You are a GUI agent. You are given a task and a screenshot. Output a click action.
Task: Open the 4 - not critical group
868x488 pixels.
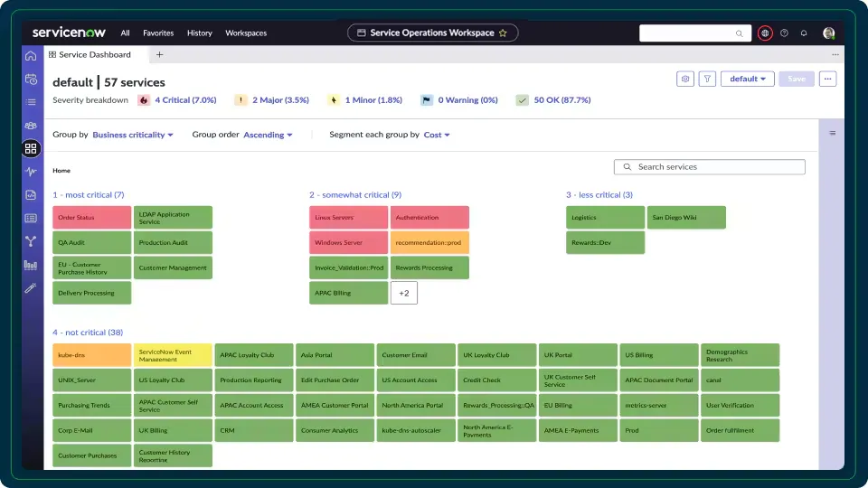(x=88, y=333)
